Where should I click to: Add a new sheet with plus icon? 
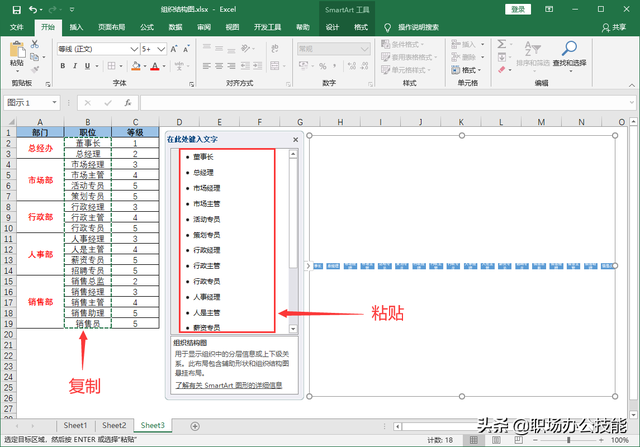195,426
